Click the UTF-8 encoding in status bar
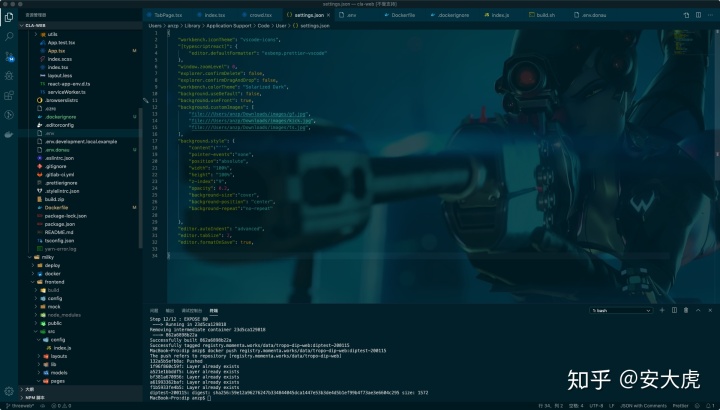 [596, 406]
